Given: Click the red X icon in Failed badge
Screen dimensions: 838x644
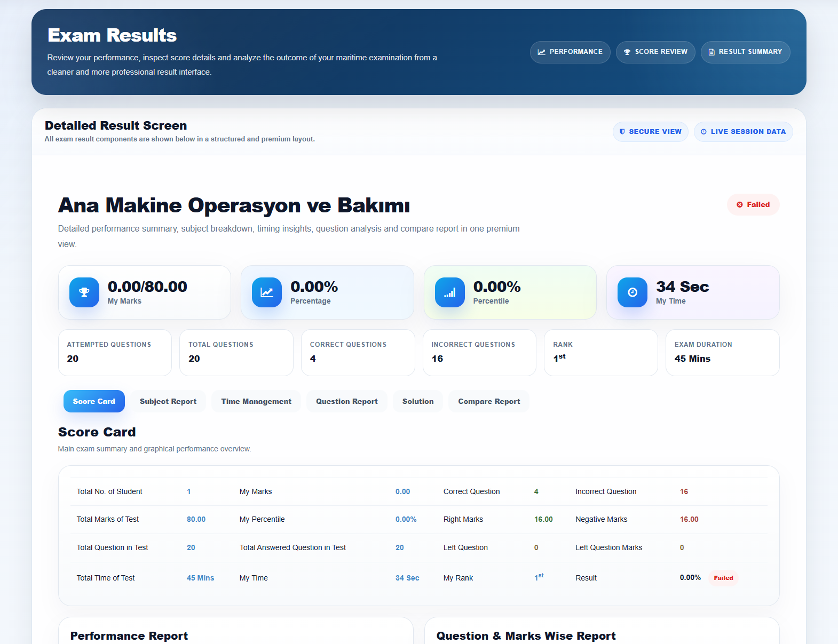Looking at the screenshot, I should (740, 205).
